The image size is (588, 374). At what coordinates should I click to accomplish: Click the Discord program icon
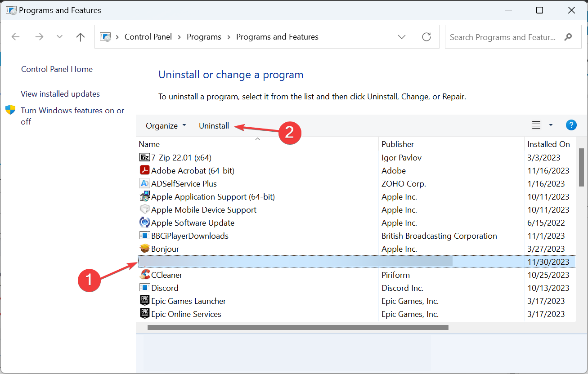coord(144,288)
